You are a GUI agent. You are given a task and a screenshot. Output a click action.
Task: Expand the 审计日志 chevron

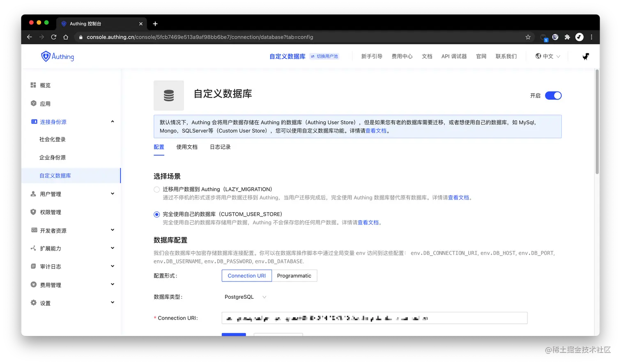pos(113,266)
